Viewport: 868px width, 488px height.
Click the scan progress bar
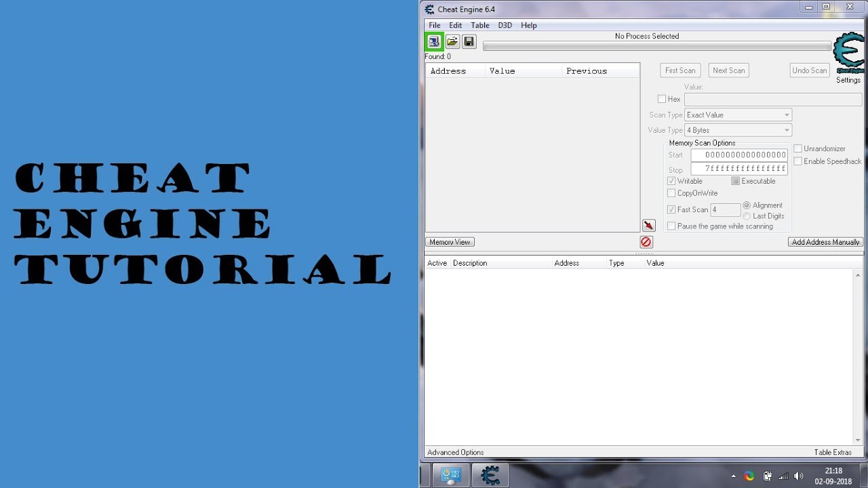(657, 46)
